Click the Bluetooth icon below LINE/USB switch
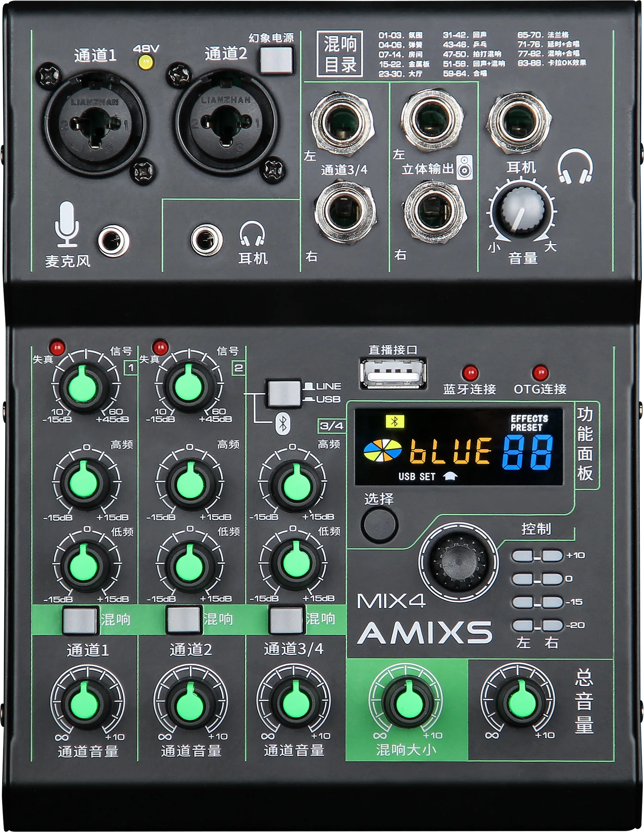The image size is (644, 832). [283, 423]
